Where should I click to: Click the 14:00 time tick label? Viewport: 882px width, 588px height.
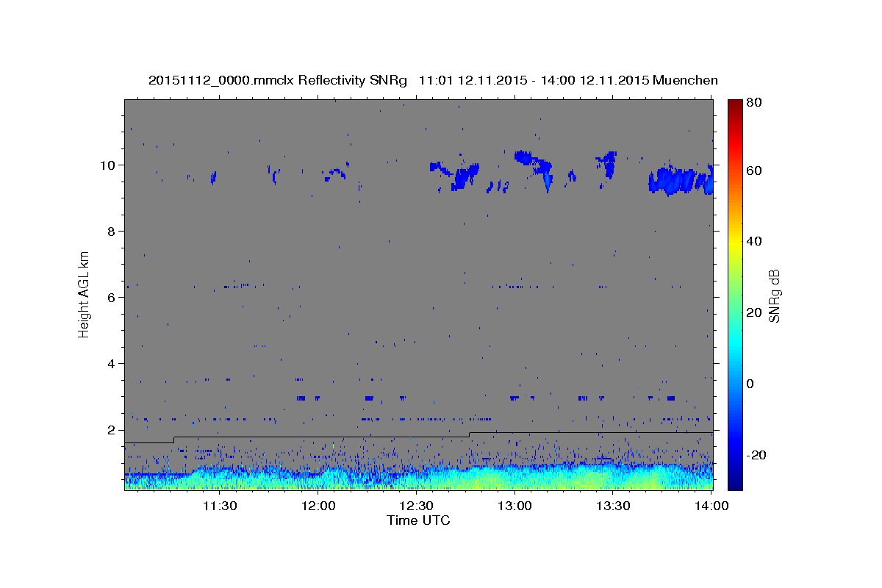(x=710, y=506)
